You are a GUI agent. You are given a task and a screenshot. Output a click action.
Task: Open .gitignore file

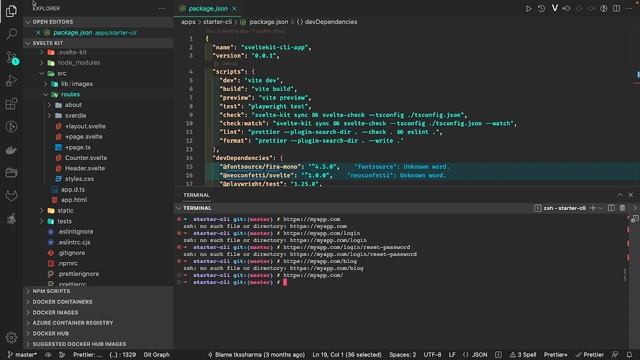click(98, 253)
